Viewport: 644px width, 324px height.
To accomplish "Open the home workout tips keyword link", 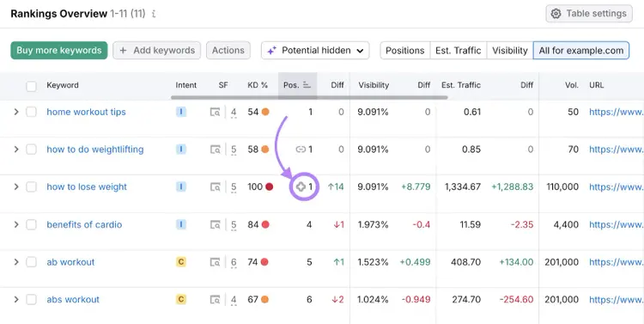I will pos(86,112).
